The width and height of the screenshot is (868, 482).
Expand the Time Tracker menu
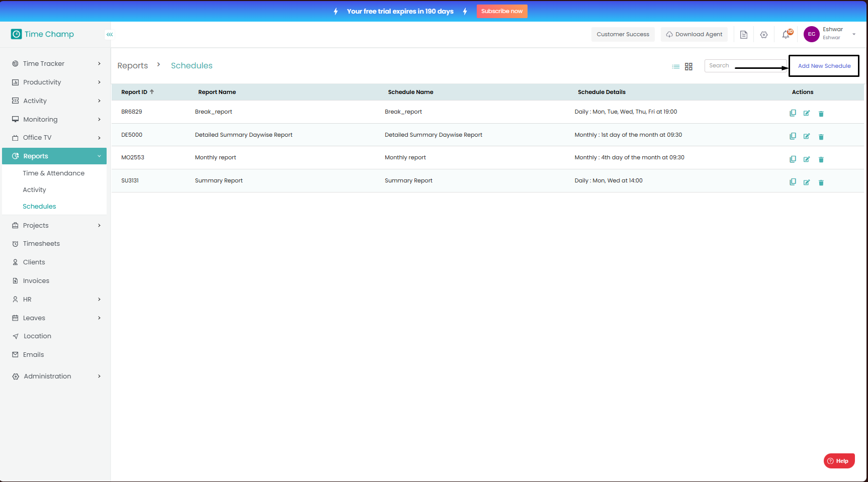click(x=99, y=63)
